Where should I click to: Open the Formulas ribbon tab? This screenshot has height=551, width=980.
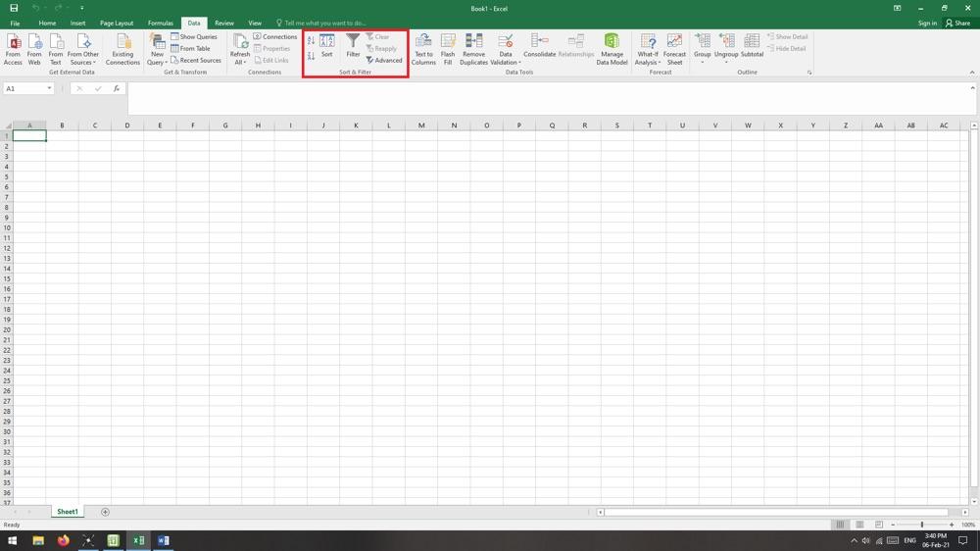[x=161, y=23]
